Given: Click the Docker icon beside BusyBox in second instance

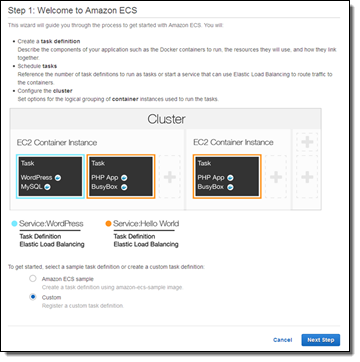Looking at the screenshot, I should point(230,187).
